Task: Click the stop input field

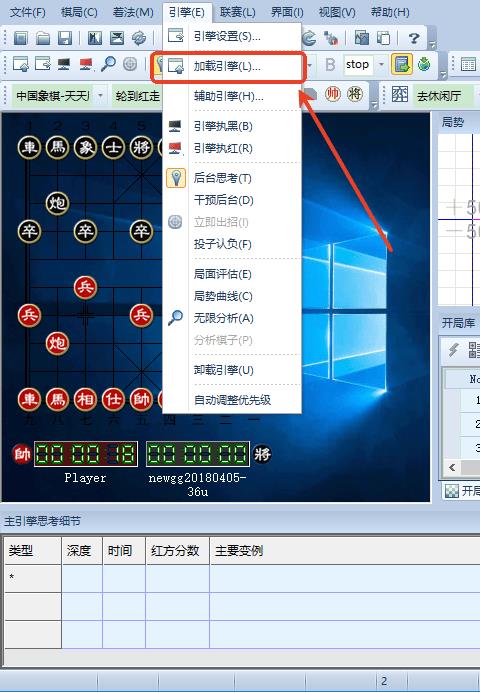Action: [358, 65]
